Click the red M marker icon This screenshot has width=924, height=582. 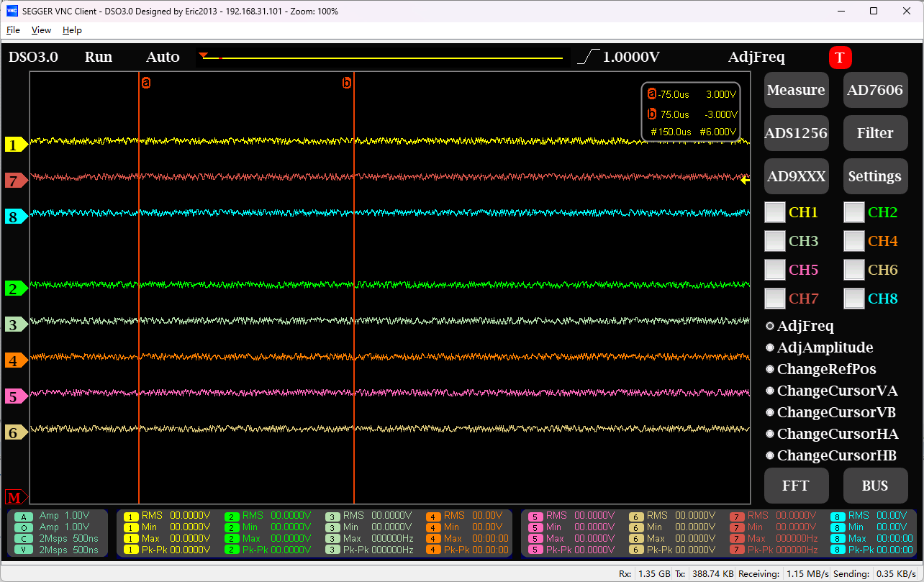pyautogui.click(x=15, y=497)
